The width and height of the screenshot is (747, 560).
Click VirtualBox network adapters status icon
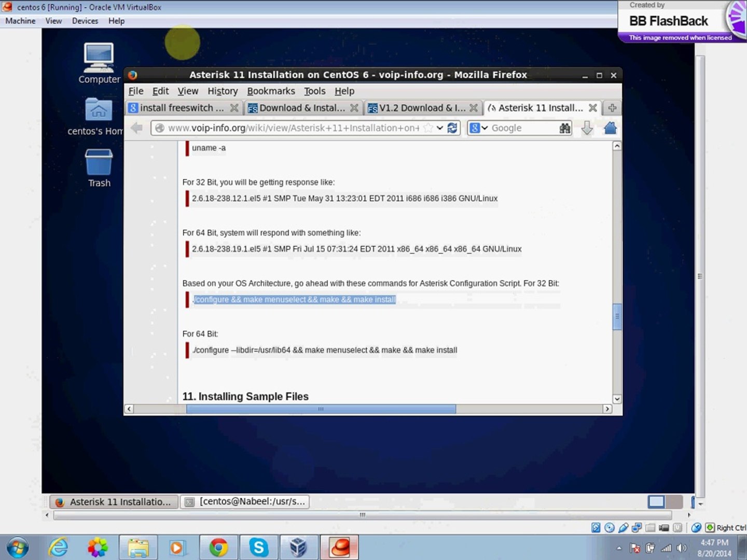pos(637,527)
